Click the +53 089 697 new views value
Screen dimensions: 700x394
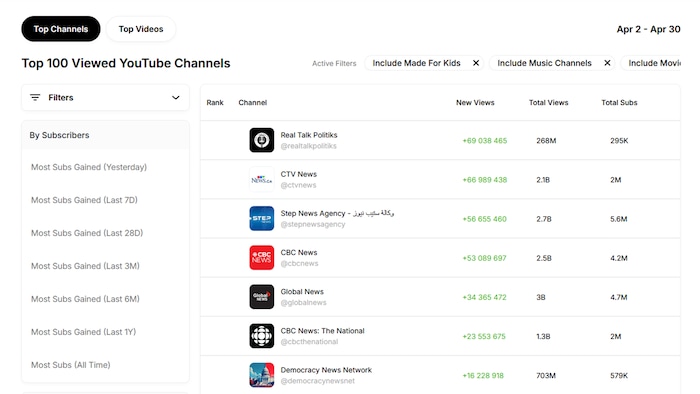484,258
